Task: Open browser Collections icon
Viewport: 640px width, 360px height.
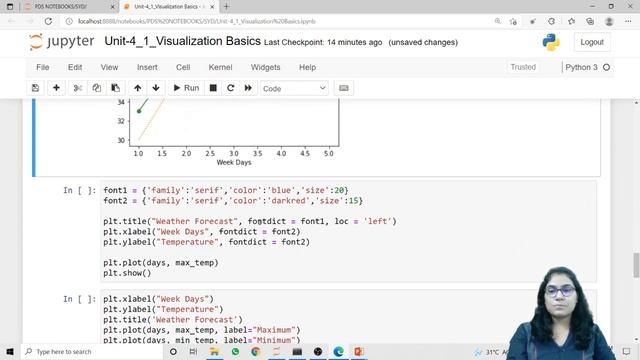Action: 590,21
